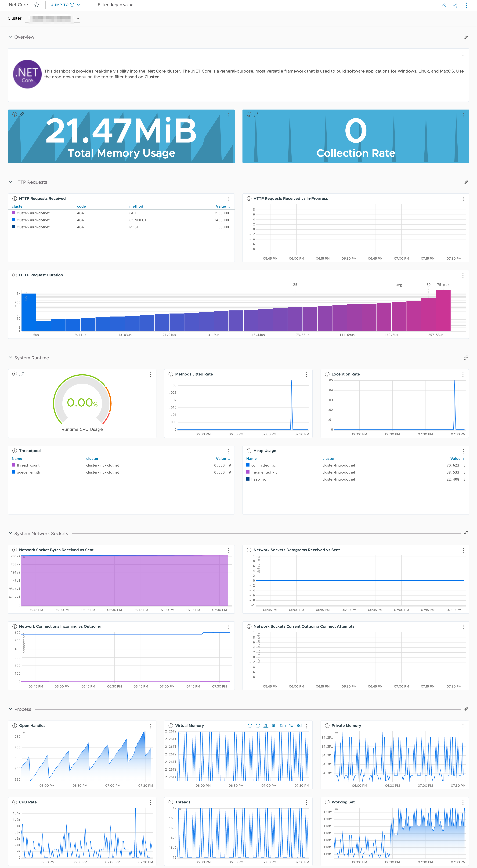Collapse the System Network Sockets section

(11, 533)
